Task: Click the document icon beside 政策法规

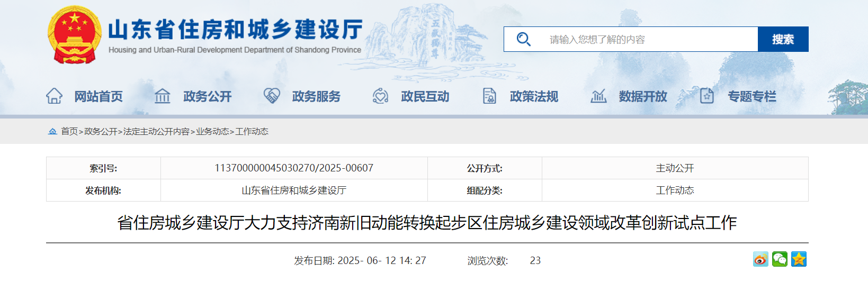Action: (489, 96)
